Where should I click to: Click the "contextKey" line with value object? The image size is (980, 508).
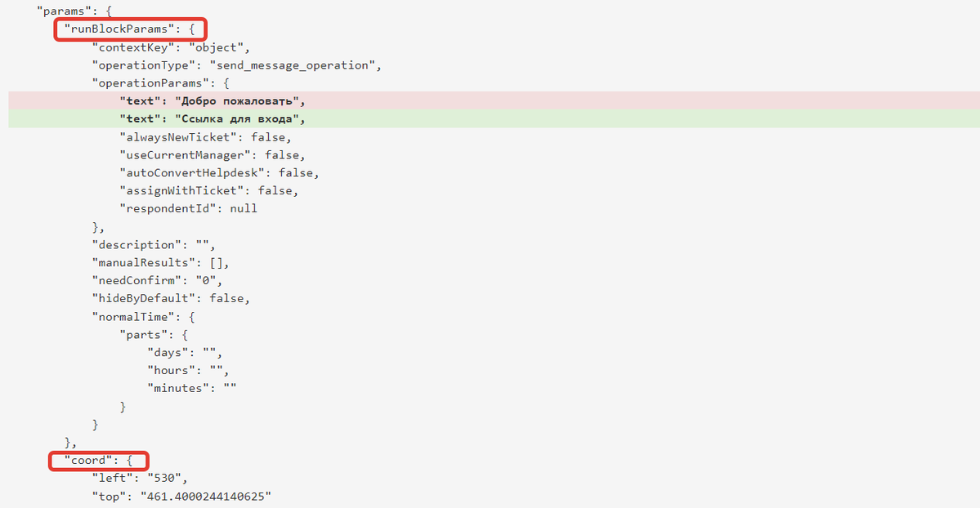coord(171,47)
